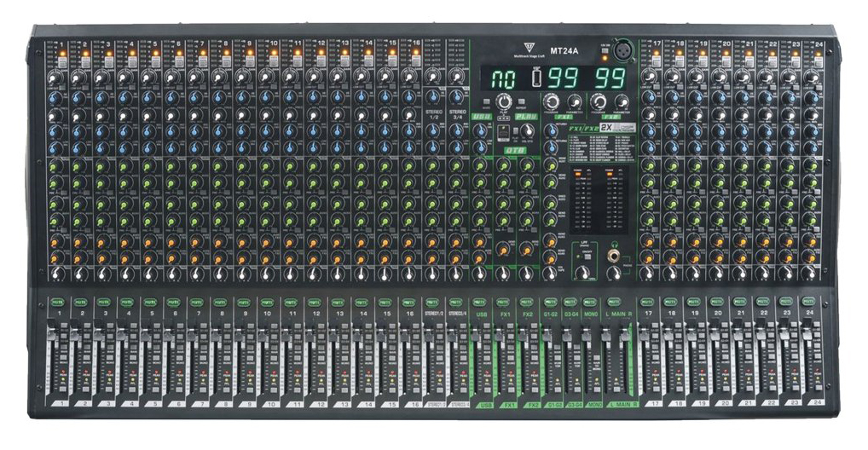The image size is (868, 450).
Task: Toggle mute for the FX1 channel
Action: 505,301
